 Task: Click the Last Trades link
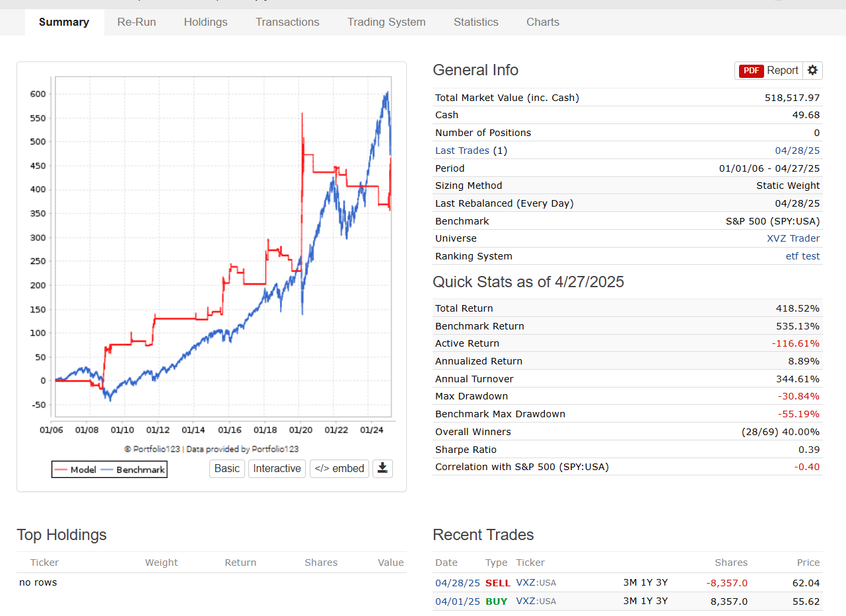462,151
